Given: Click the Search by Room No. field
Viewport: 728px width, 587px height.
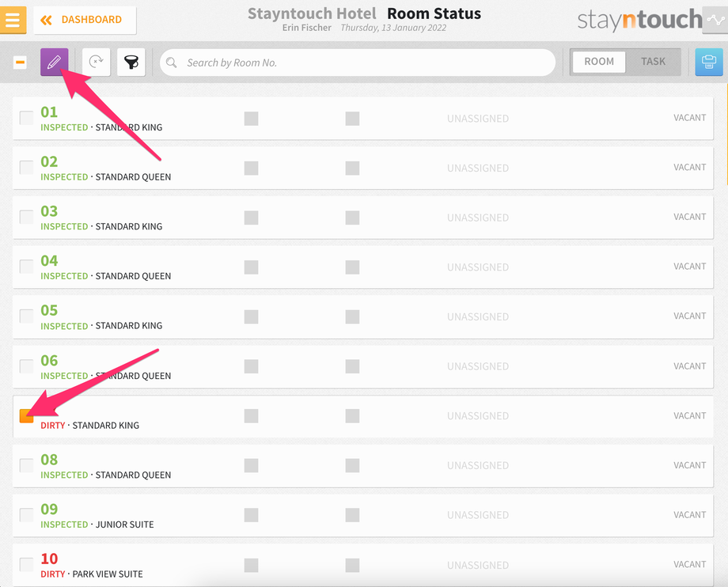Looking at the screenshot, I should (358, 62).
